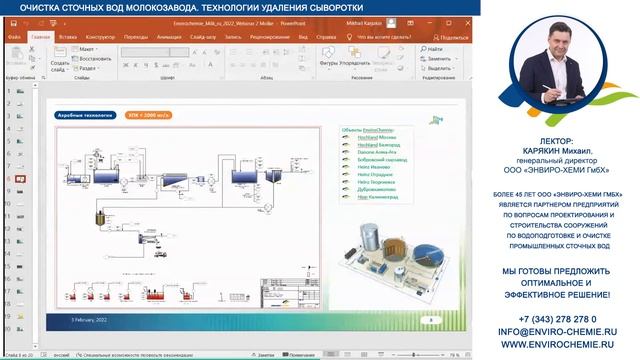Switch to the Переходы ribbon tab

136,37
